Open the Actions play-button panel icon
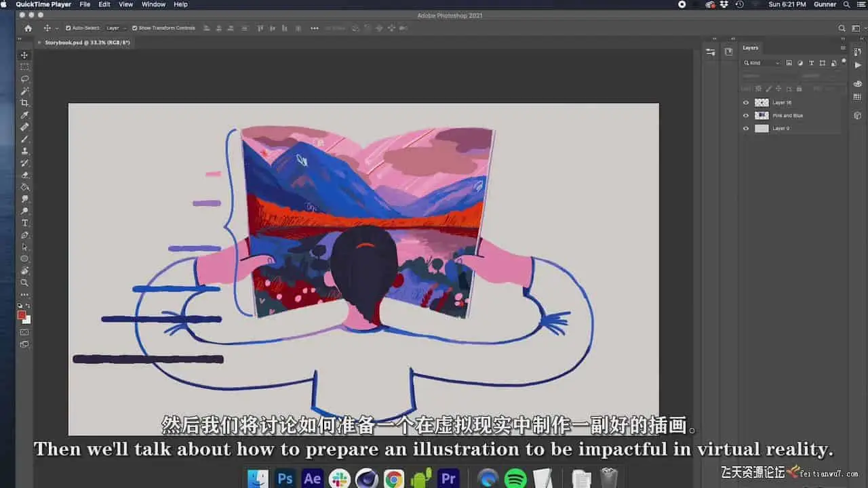The height and width of the screenshot is (488, 868). click(857, 65)
